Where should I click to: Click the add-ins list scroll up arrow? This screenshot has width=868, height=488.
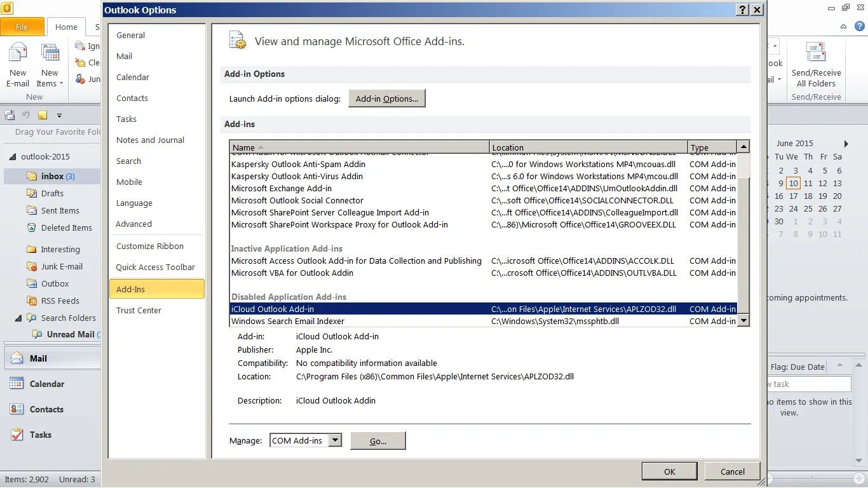point(743,147)
